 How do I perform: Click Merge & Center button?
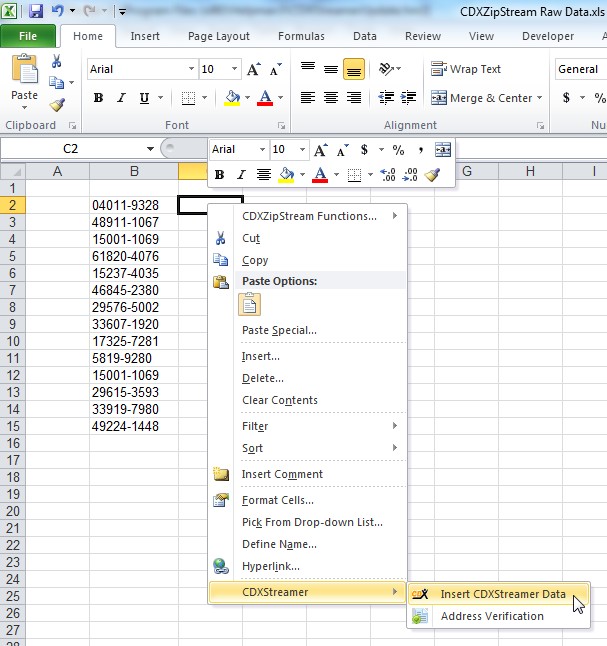[x=481, y=98]
